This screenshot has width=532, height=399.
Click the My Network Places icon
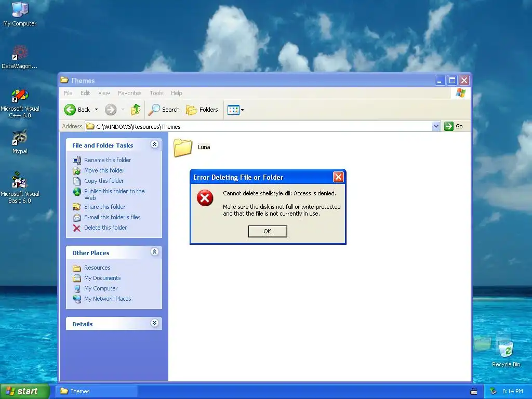click(x=77, y=299)
